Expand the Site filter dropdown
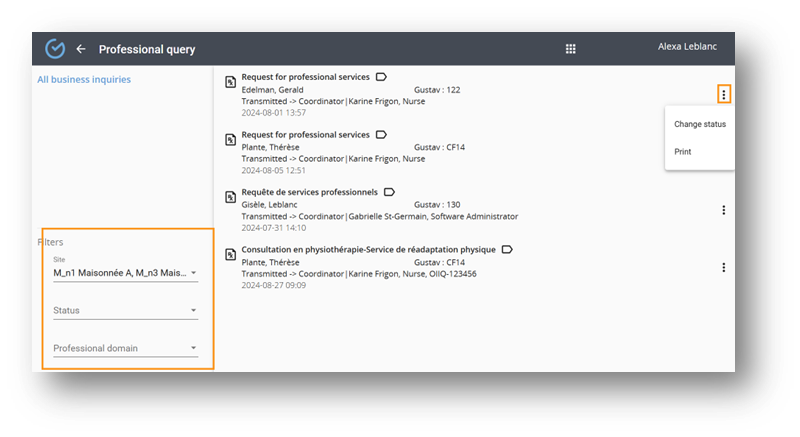 tap(193, 273)
